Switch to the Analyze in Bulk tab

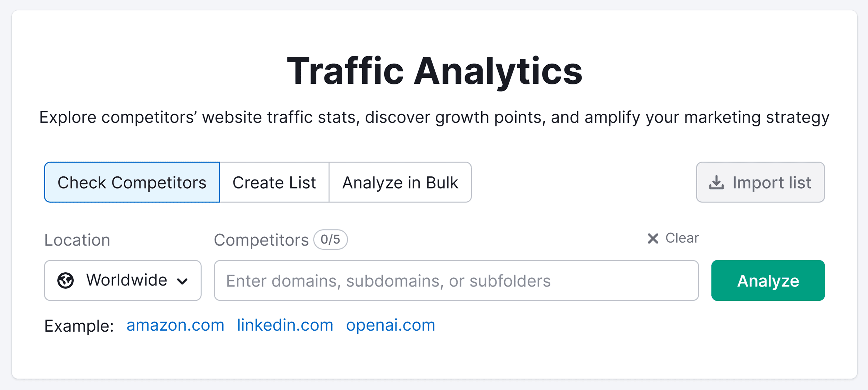tap(400, 182)
